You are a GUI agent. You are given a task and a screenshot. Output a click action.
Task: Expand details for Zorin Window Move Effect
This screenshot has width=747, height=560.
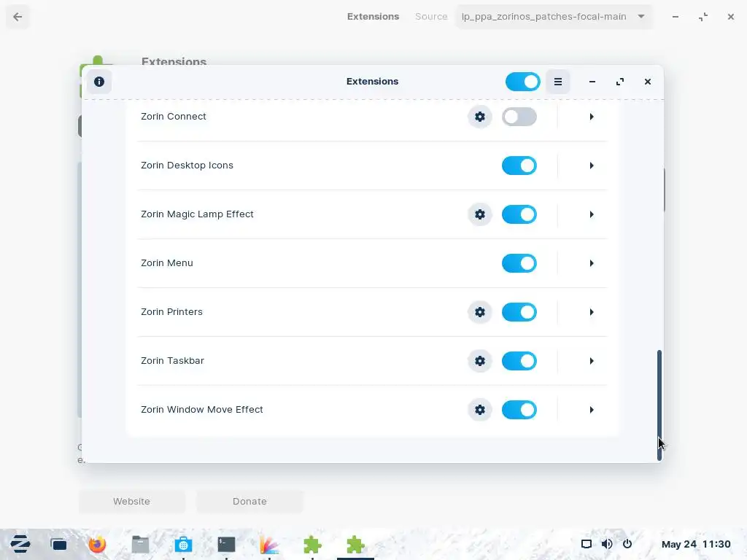(591, 410)
